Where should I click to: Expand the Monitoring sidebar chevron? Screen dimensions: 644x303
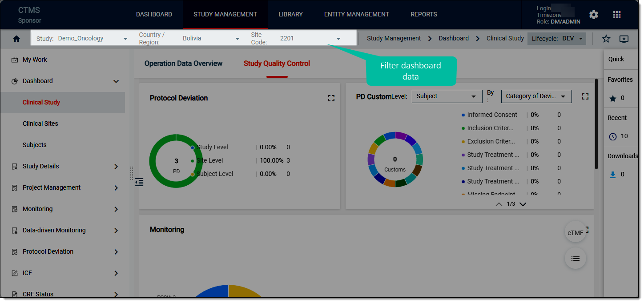116,209
